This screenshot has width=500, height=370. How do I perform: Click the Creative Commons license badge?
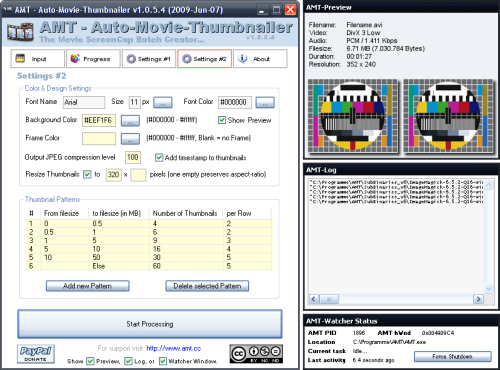[x=256, y=354]
